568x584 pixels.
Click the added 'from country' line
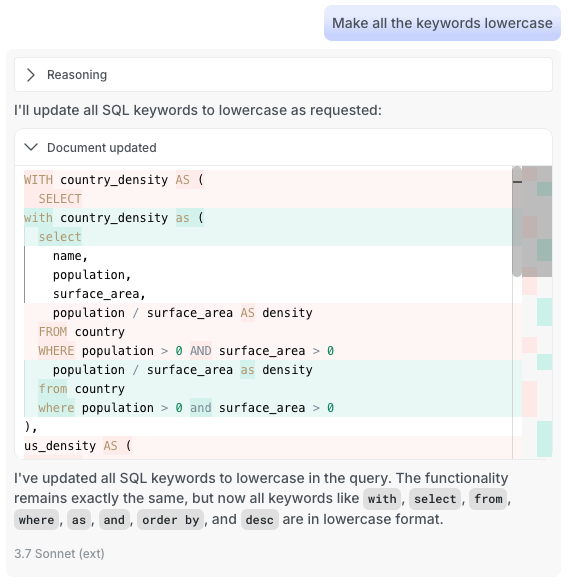267,389
